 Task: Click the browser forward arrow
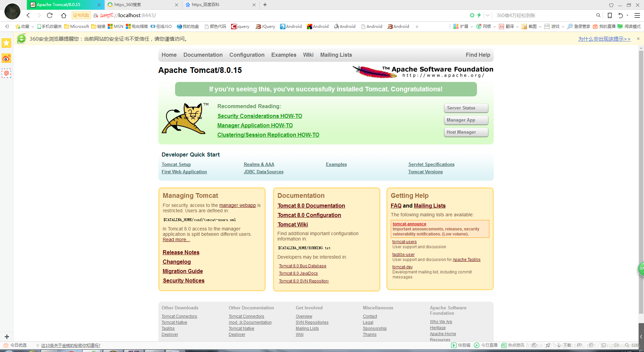39,15
